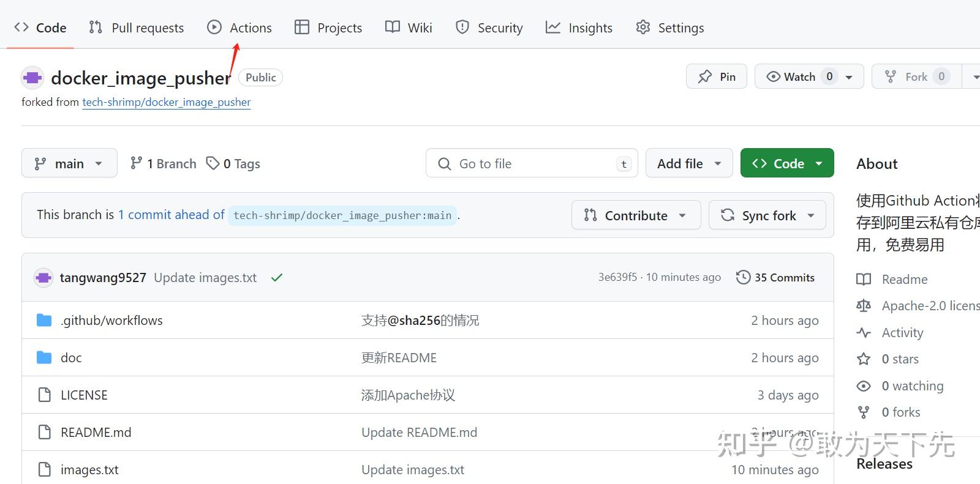The image size is (980, 484).
Task: Open upstream tech-shrimp/docker_image_pusher link
Action: click(167, 102)
